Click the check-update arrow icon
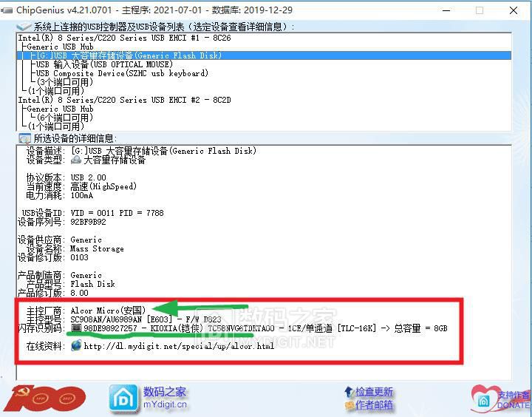The height and width of the screenshot is (417, 532). click(x=349, y=392)
